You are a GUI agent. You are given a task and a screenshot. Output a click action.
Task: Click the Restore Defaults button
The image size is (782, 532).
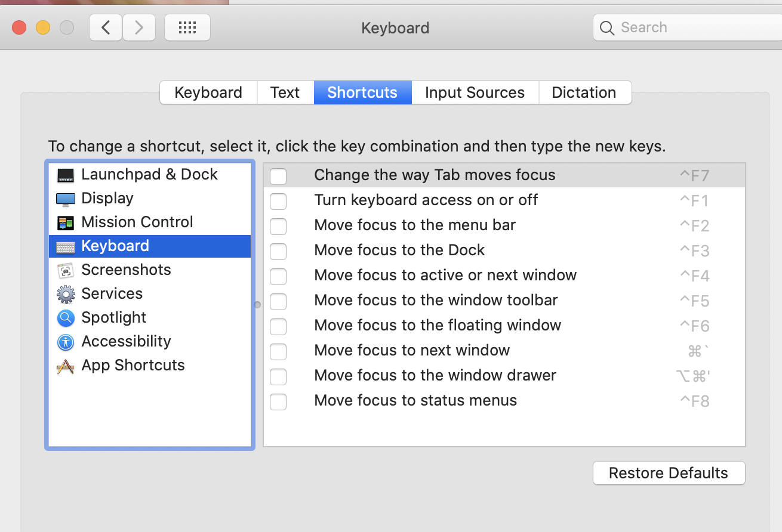(669, 472)
